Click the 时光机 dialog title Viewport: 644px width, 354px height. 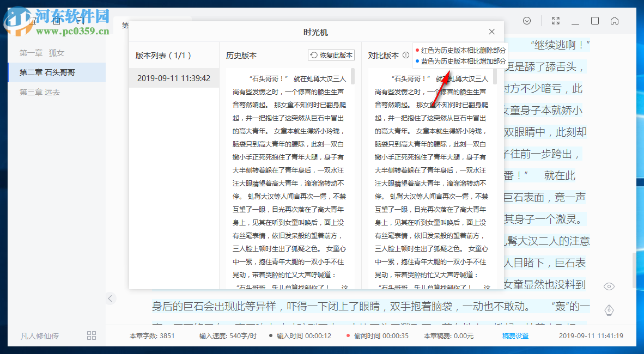(315, 32)
